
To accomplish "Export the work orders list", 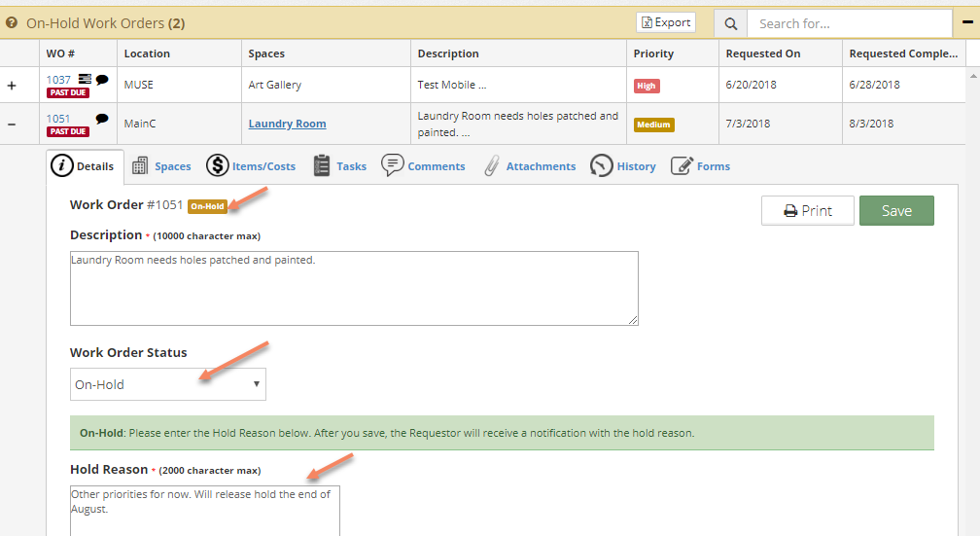I will coord(666,22).
